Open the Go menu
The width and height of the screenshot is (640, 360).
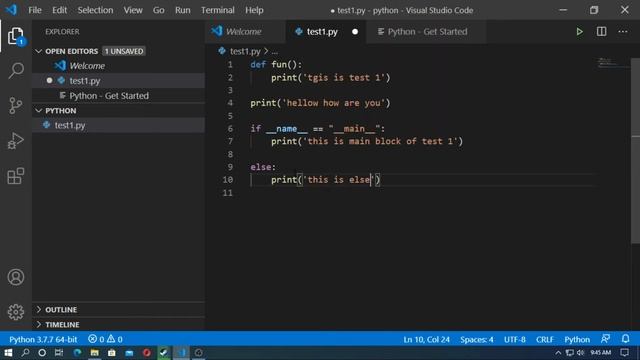[158, 10]
